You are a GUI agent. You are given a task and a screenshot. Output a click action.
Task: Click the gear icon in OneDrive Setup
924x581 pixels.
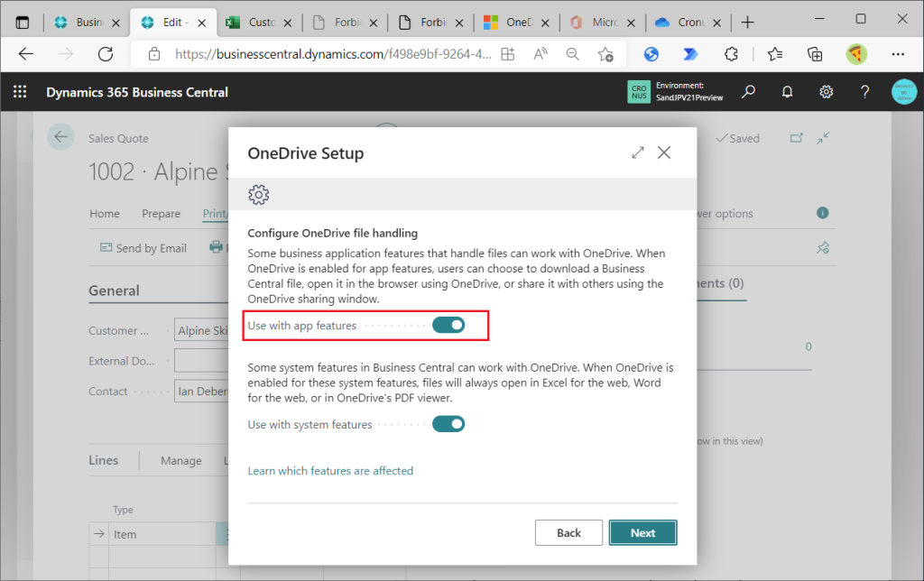point(258,195)
